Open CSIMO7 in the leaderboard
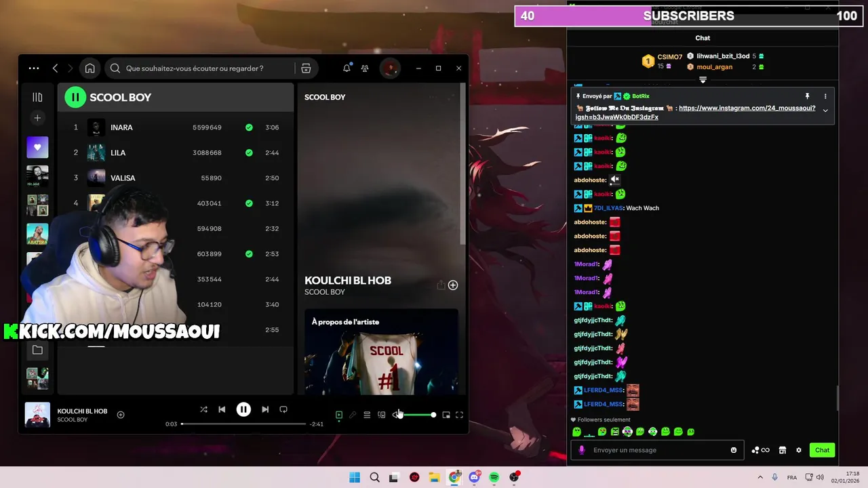Image resolution: width=868 pixels, height=488 pixels. pyautogui.click(x=669, y=57)
